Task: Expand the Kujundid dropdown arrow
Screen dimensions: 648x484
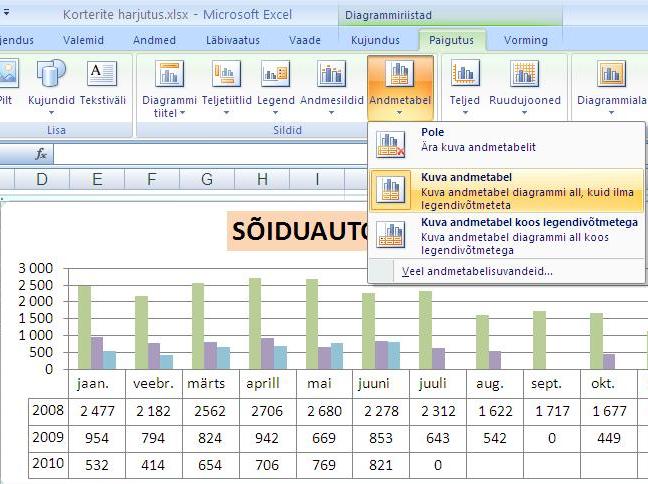Action: click(x=51, y=112)
